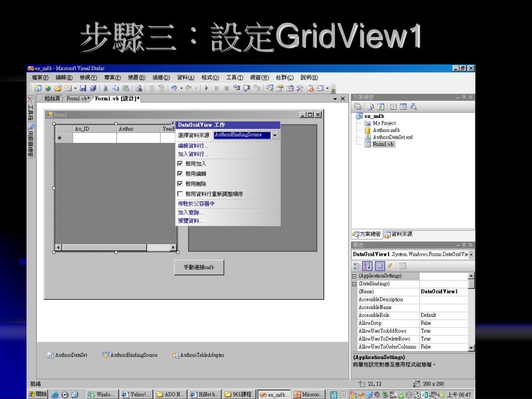
Task: Click the Cut scissors icon
Action: 105,88
